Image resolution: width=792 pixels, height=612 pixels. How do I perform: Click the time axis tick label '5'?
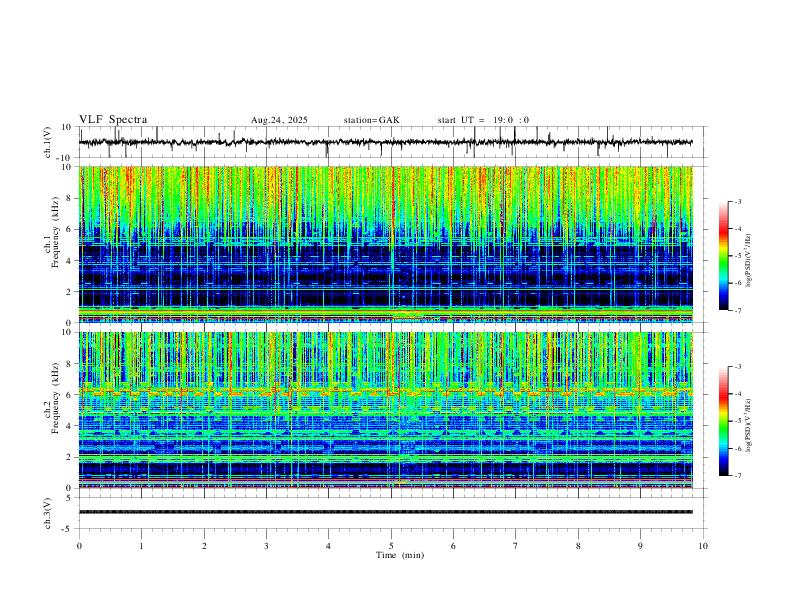coord(391,546)
